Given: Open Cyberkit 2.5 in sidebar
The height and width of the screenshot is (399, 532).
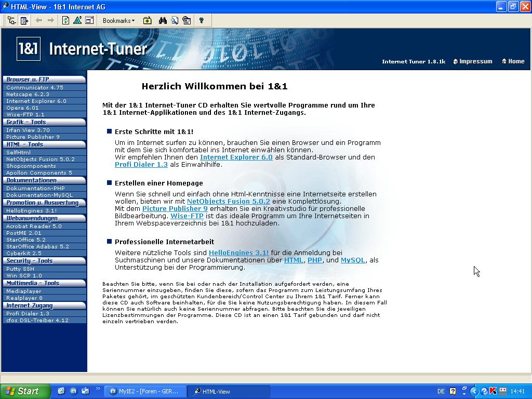Looking at the screenshot, I should coord(44,254).
